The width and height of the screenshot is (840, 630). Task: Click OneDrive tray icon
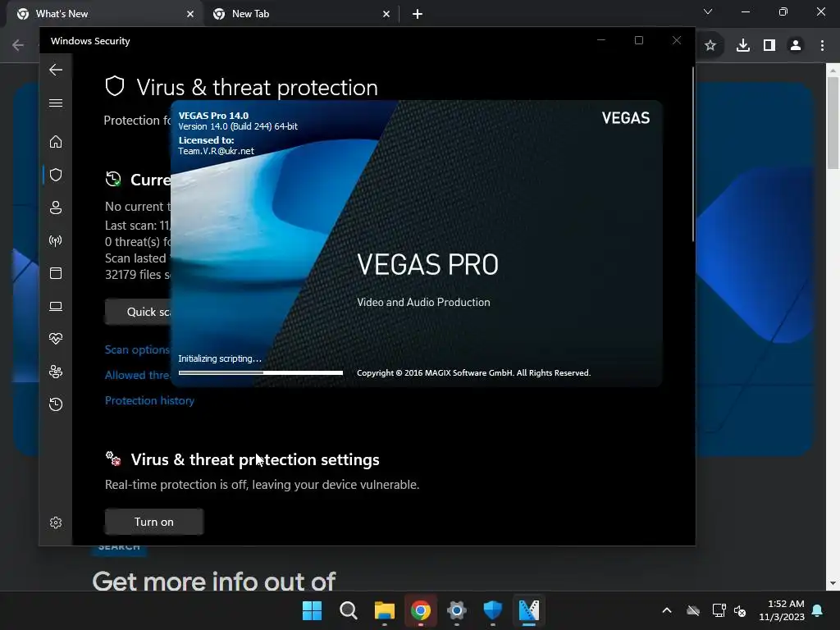[693, 610]
